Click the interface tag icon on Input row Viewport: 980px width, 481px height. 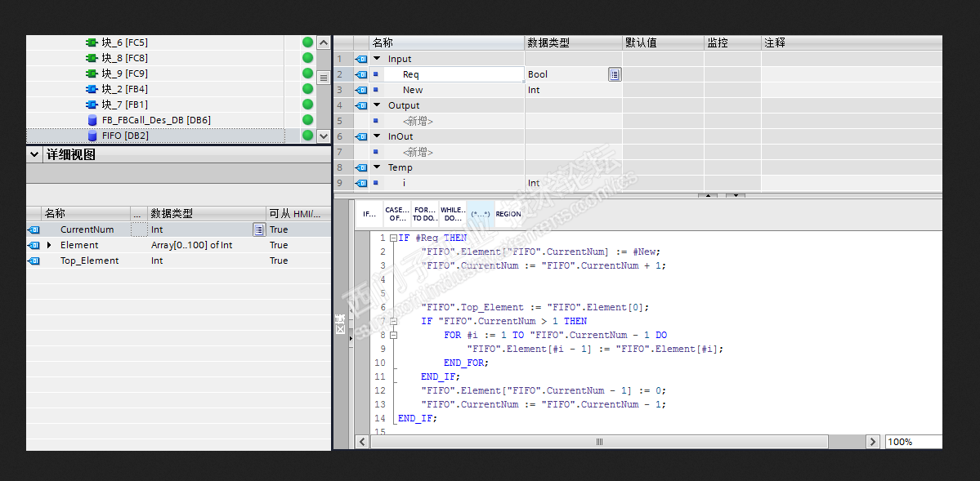pos(361,59)
